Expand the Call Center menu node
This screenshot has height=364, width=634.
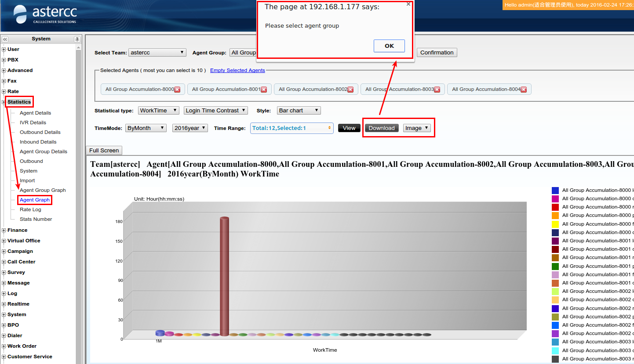coord(4,262)
